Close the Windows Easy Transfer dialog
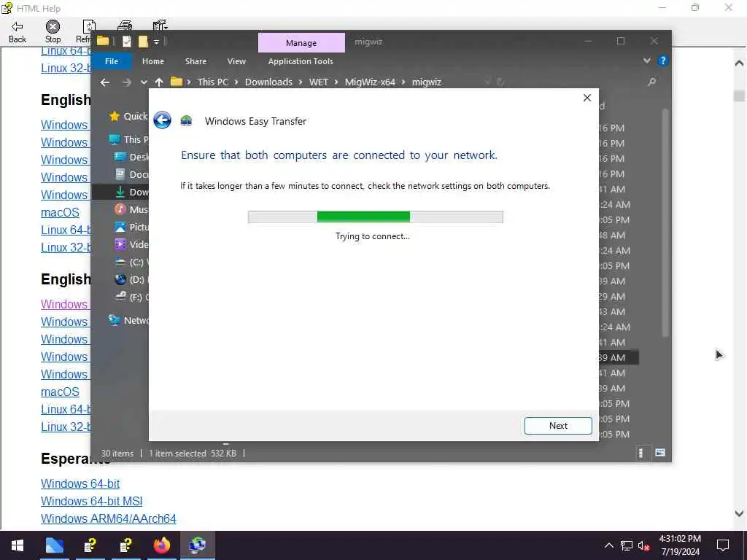Image resolution: width=747 pixels, height=560 pixels. pos(587,98)
